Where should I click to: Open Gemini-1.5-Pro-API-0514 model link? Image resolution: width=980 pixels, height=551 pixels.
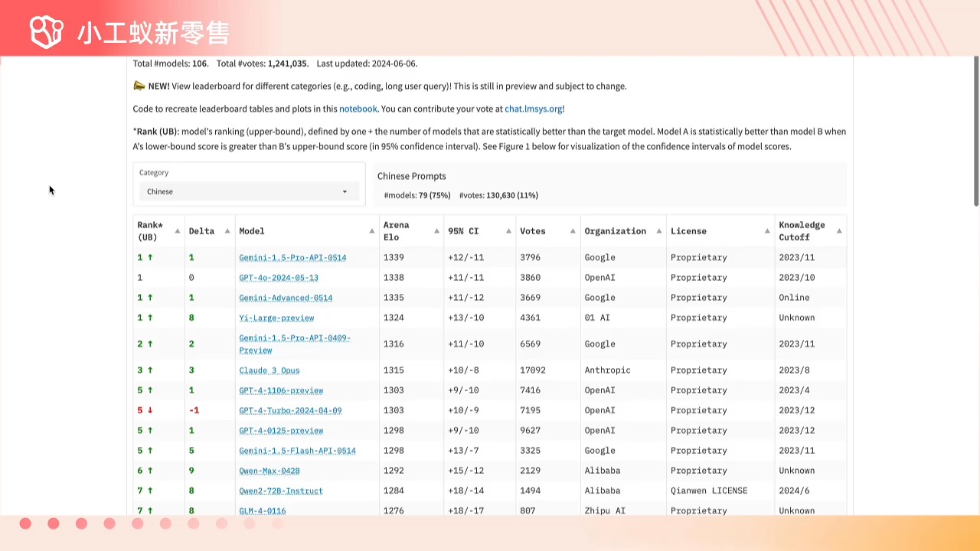tap(292, 258)
